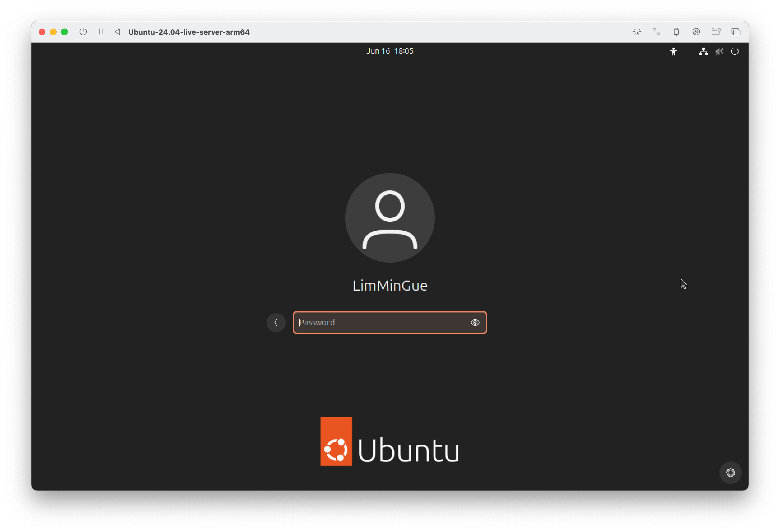Click the resize display arrows icon
The image size is (780, 532).
[x=656, y=32]
